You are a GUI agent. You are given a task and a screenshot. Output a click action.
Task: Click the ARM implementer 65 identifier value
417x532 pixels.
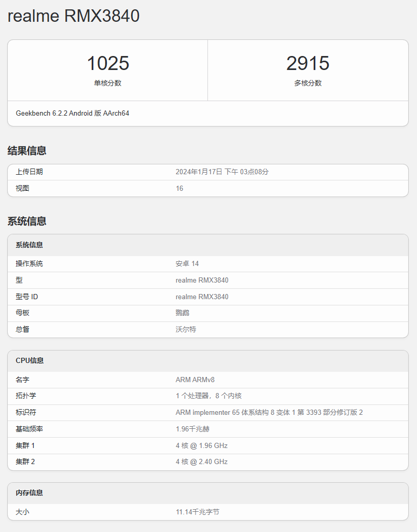(269, 413)
